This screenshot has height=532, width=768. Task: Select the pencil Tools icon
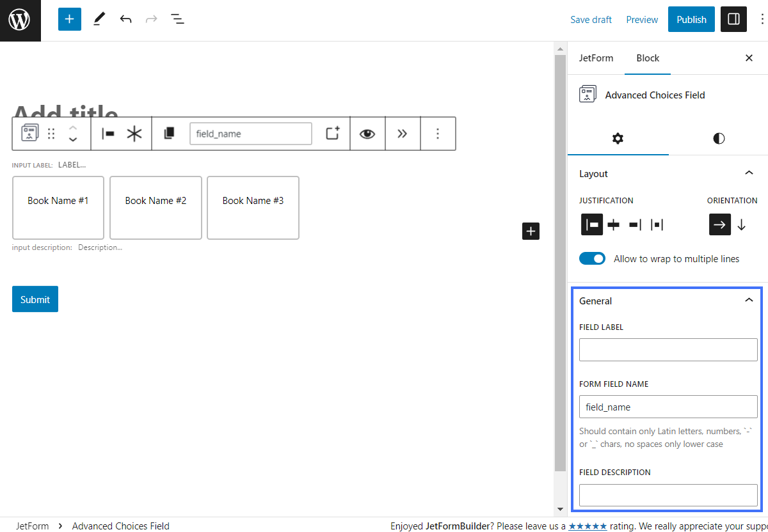[99, 19]
